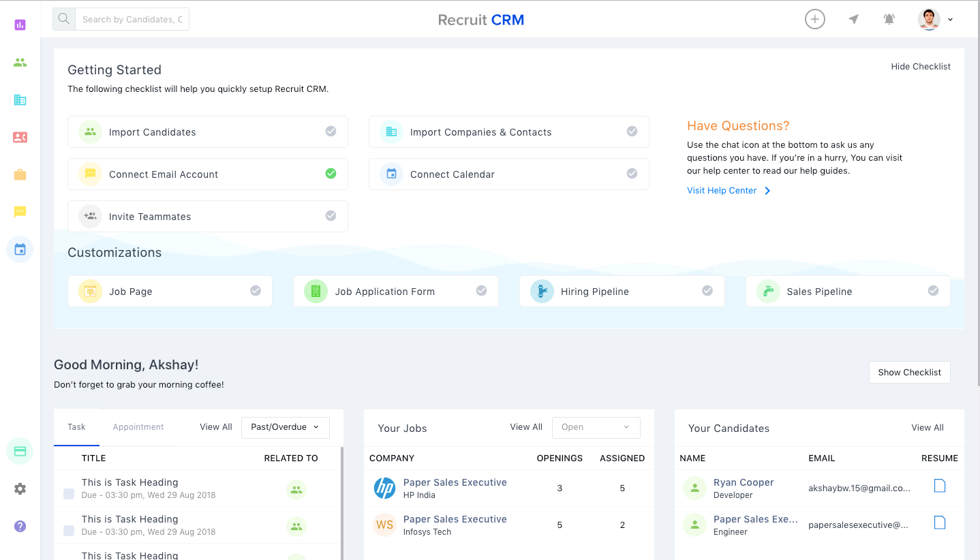This screenshot has width=980, height=560.
Task: Check the second task's checkbox
Action: 69,531
